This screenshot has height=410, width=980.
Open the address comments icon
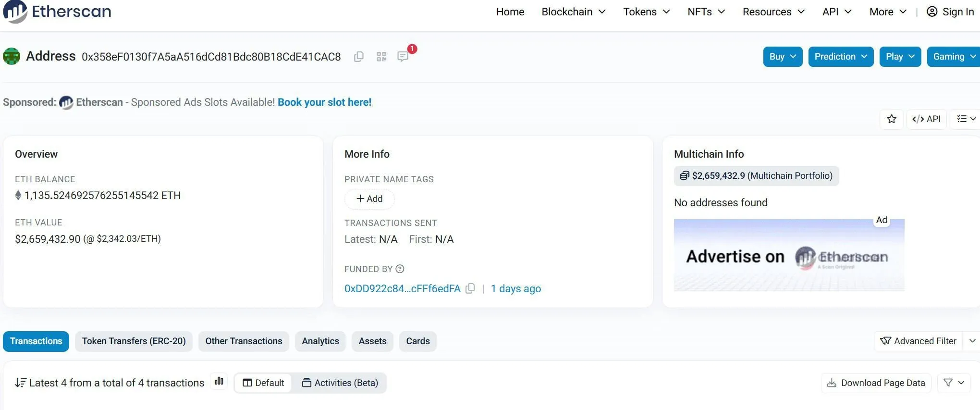pos(403,57)
